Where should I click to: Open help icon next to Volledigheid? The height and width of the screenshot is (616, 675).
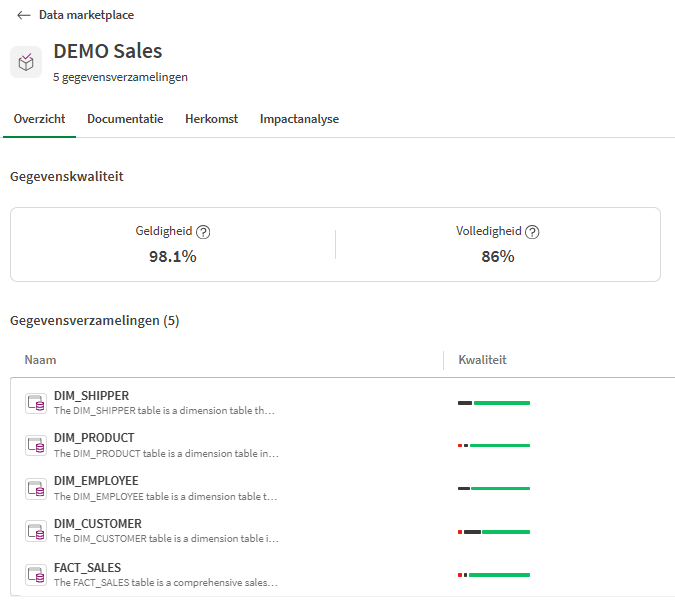click(533, 232)
